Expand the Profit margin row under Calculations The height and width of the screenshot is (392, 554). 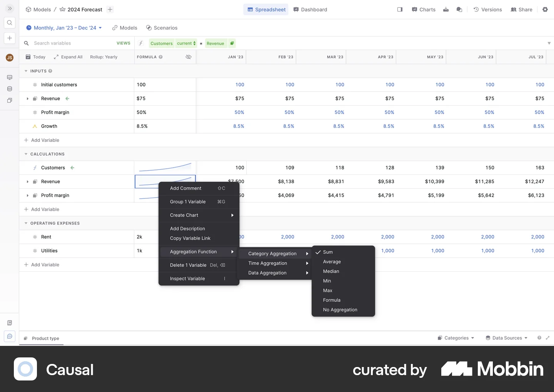pos(28,196)
